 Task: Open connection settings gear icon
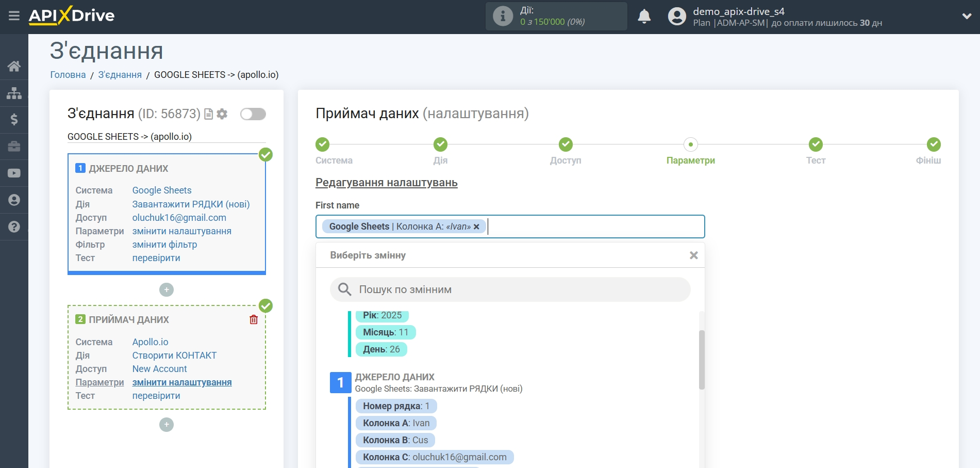(222, 114)
